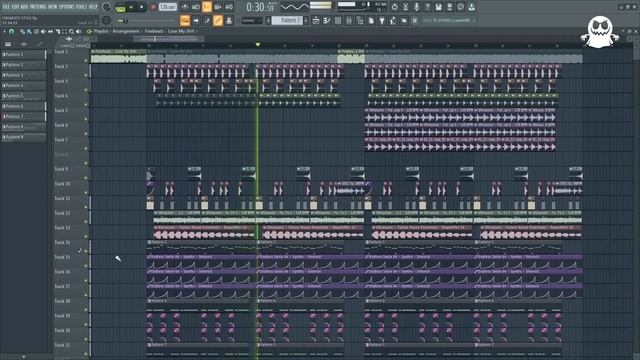The height and width of the screenshot is (360, 640).
Task: Open the Mixer toolbar icon
Action: coord(349,20)
